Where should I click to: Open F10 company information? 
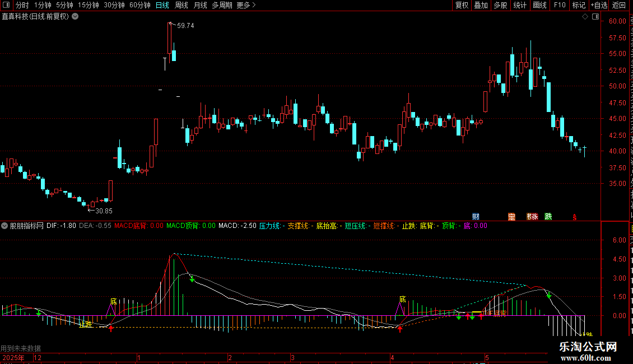click(559, 5)
